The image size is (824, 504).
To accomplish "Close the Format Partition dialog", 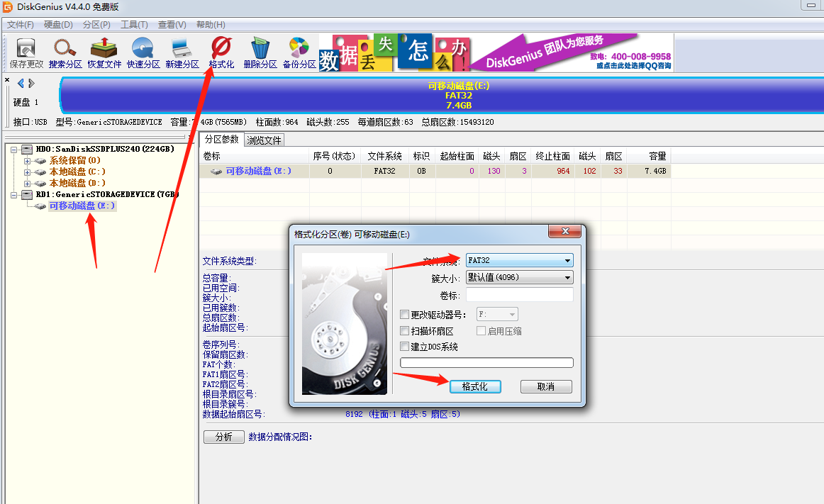I will point(565,231).
